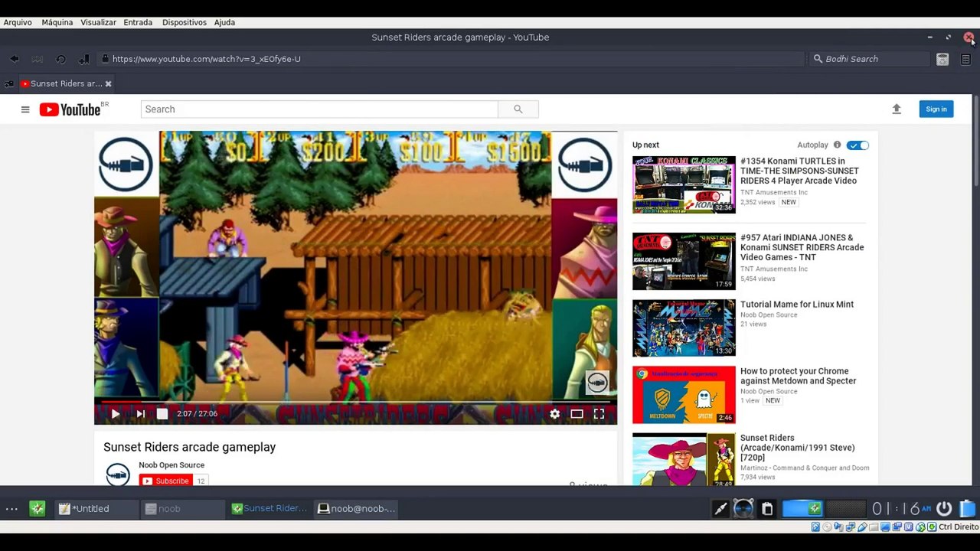Open the taskbar power button
The width and height of the screenshot is (980, 551).
[944, 509]
